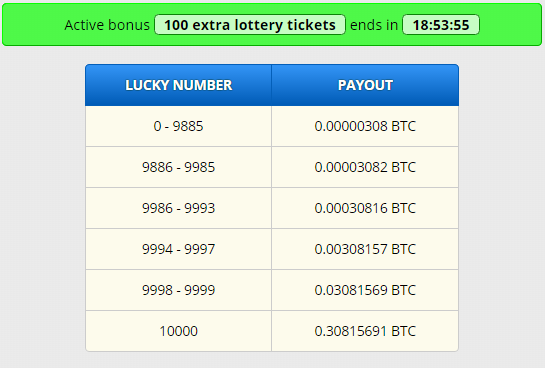Select the 9886 - 9985 range cell
Viewport: 545px width, 368px height.
tap(178, 167)
